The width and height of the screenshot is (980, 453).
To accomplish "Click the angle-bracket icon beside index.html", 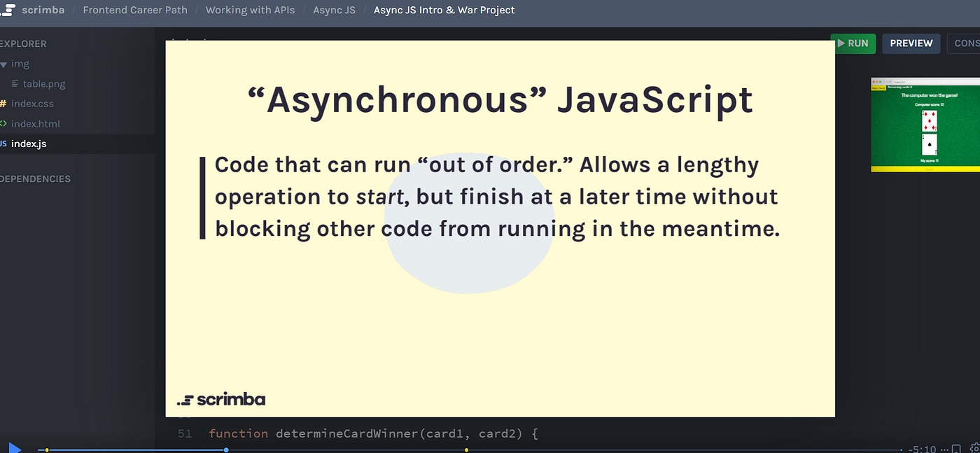I will click(x=3, y=124).
